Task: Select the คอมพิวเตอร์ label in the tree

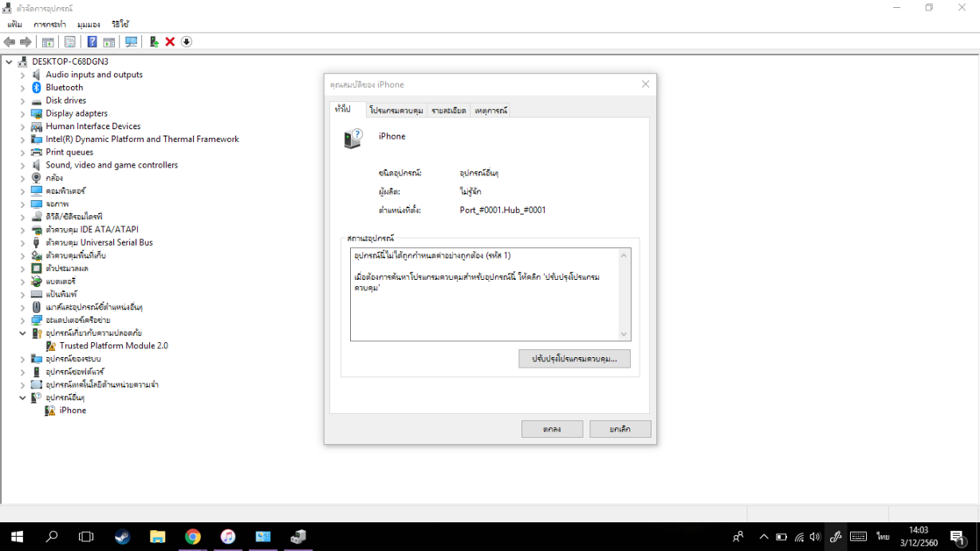Action: tap(65, 191)
